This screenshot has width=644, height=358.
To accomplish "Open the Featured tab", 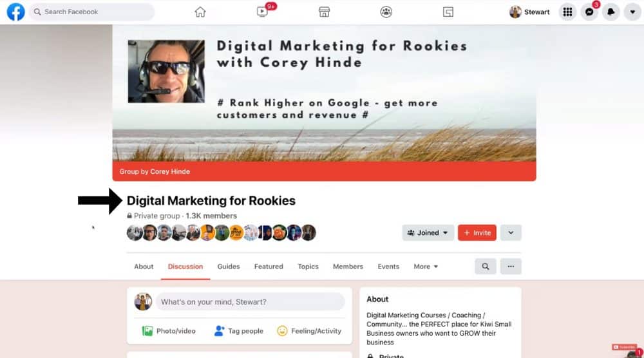I will pyautogui.click(x=269, y=267).
